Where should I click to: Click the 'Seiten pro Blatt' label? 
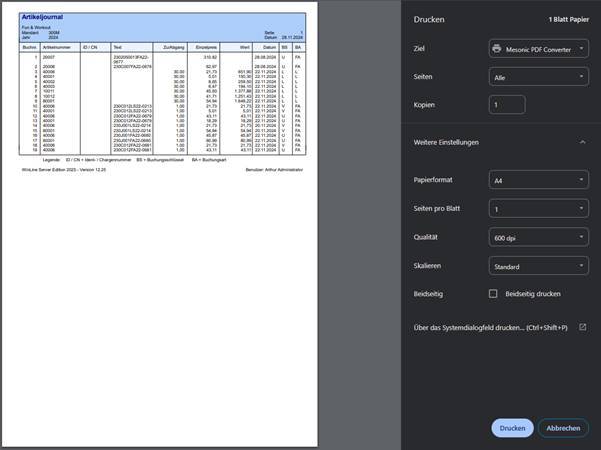click(437, 209)
